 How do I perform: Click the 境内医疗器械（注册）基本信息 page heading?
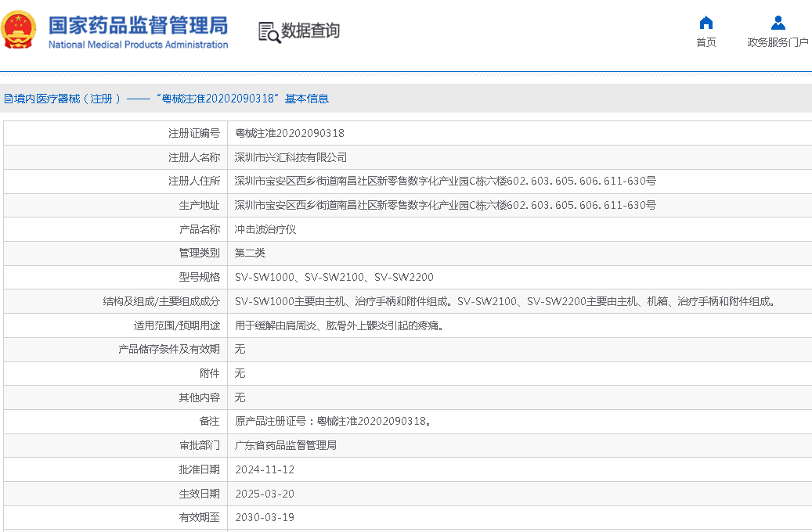[x=166, y=99]
